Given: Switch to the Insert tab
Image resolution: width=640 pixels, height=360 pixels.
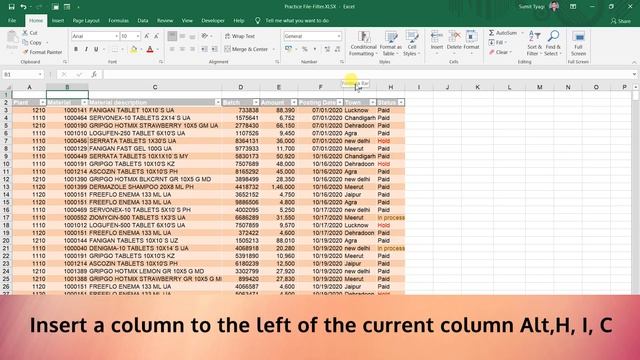Looking at the screenshot, I should pyautogui.click(x=58, y=20).
